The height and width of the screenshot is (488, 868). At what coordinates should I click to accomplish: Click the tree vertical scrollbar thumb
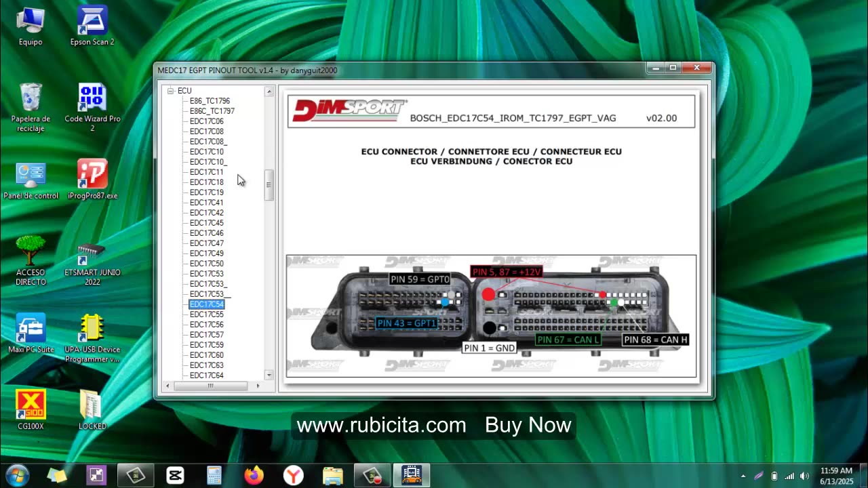(269, 185)
